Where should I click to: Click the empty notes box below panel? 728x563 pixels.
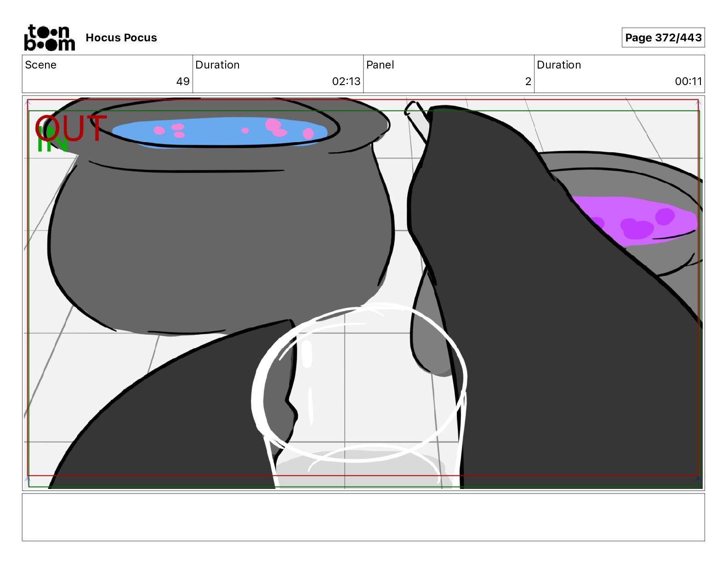click(363, 517)
